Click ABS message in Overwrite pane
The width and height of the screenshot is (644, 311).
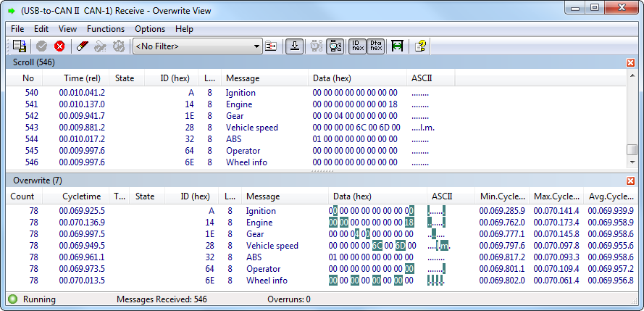(254, 257)
